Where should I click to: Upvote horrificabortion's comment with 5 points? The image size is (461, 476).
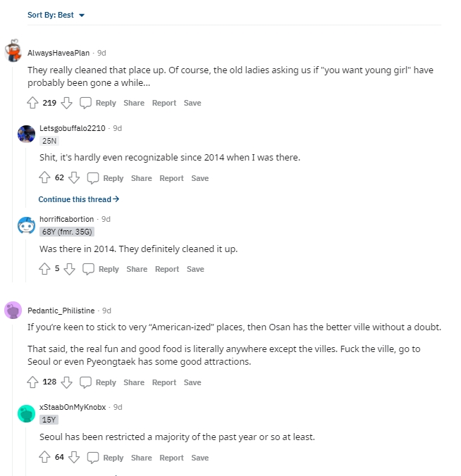pos(44,269)
